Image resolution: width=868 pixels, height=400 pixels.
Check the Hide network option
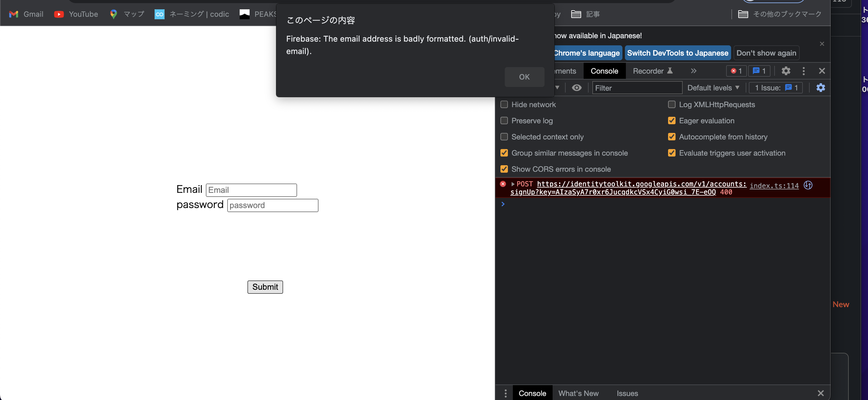pyautogui.click(x=504, y=104)
